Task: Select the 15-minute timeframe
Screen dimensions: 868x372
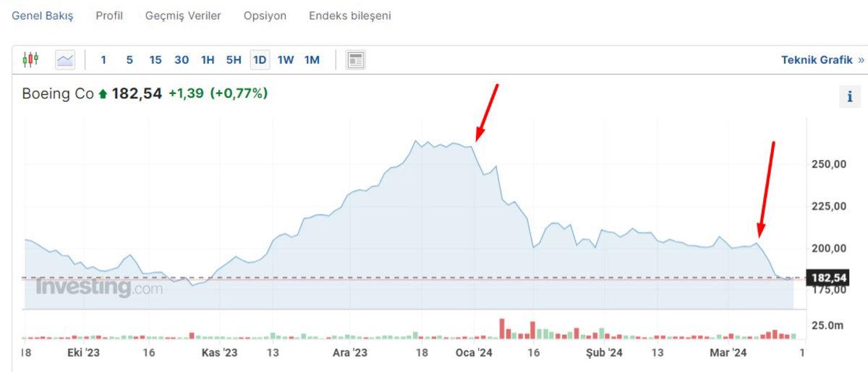Action: click(156, 59)
